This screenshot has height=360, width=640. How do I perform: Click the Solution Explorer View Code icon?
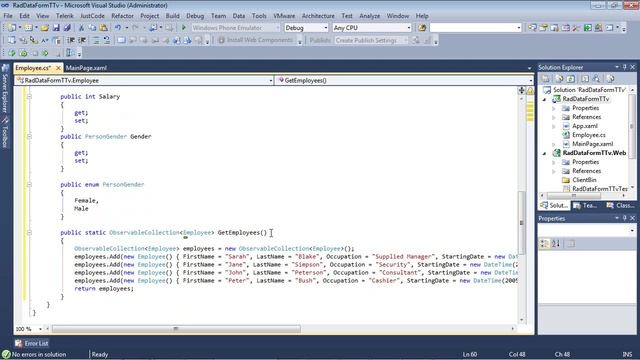pos(585,79)
